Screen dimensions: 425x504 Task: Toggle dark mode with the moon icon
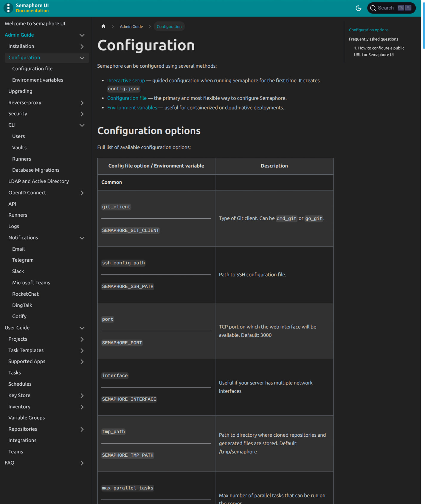click(358, 8)
